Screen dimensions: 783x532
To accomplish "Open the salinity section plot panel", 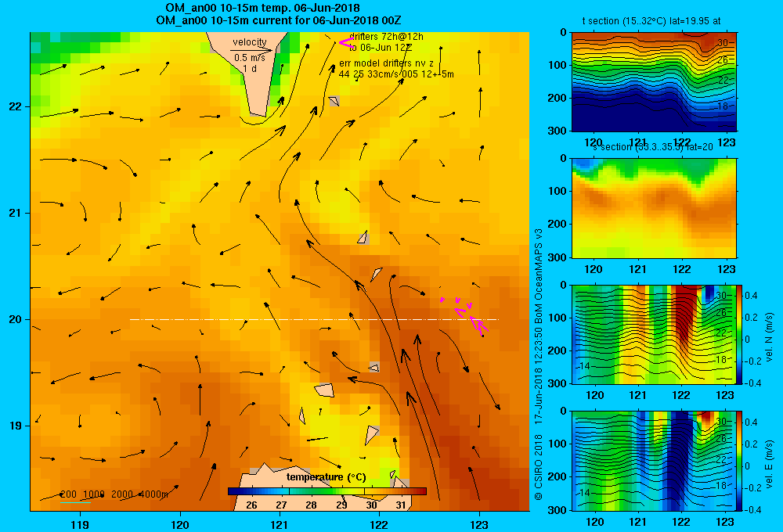I will point(654,208).
